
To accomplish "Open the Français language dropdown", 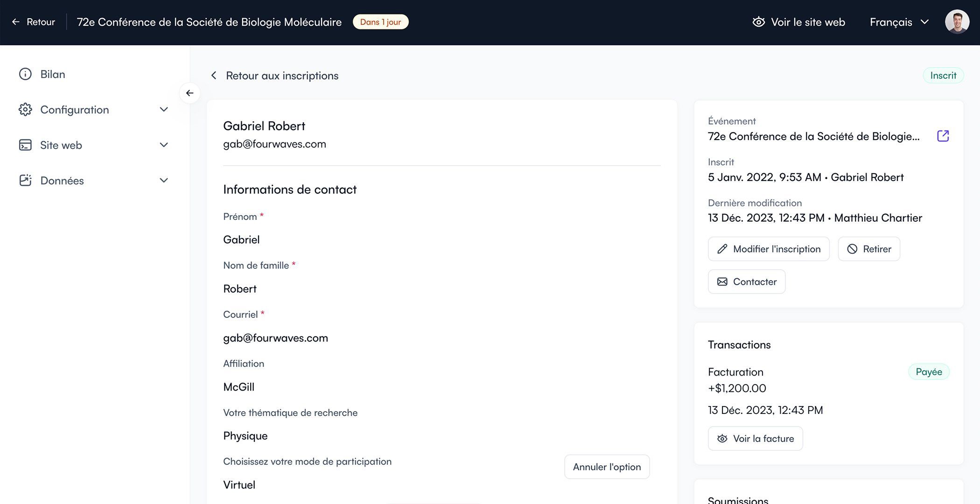I will 899,22.
